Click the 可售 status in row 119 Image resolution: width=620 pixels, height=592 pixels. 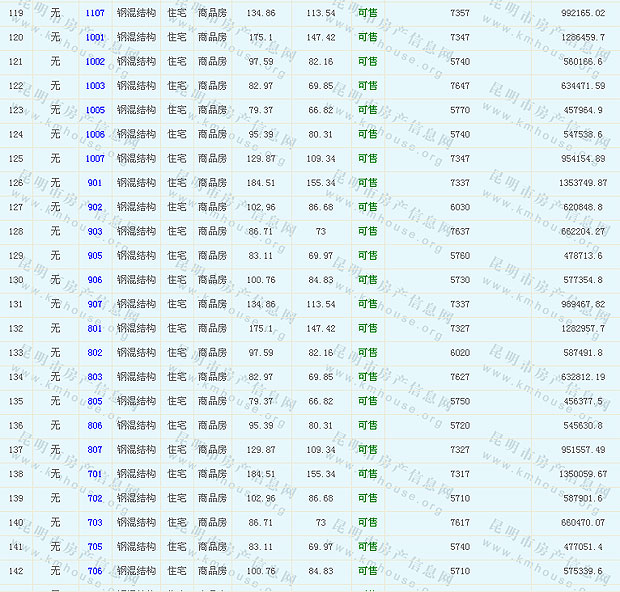tap(368, 13)
